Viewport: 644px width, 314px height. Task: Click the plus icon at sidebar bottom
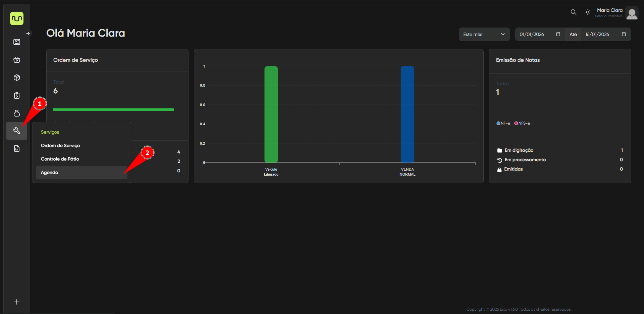(17, 302)
